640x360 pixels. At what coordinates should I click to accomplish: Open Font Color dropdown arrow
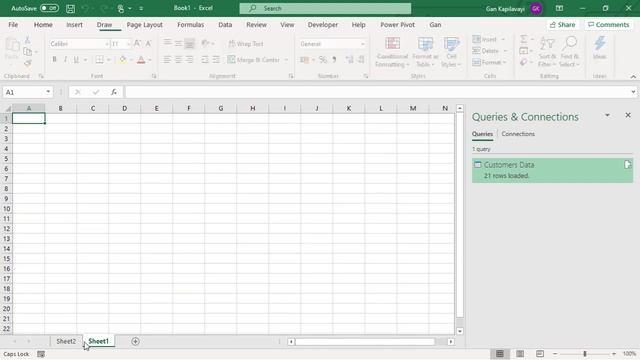point(150,60)
